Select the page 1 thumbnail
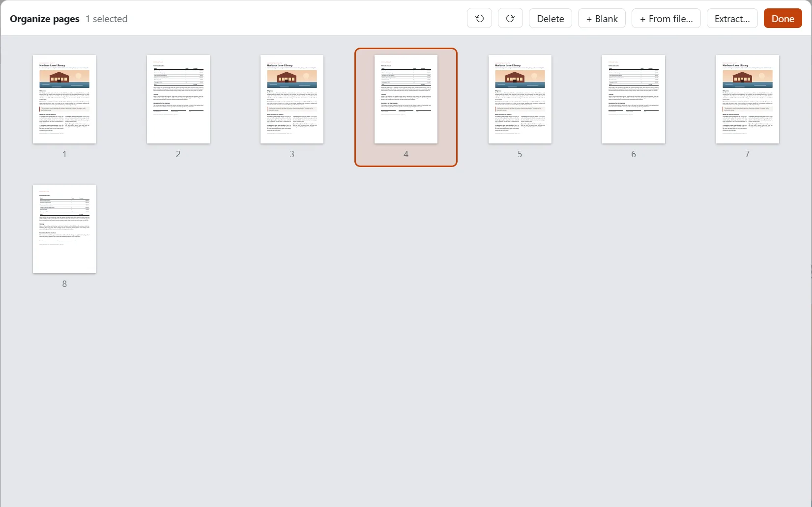This screenshot has height=507, width=812. pyautogui.click(x=64, y=99)
